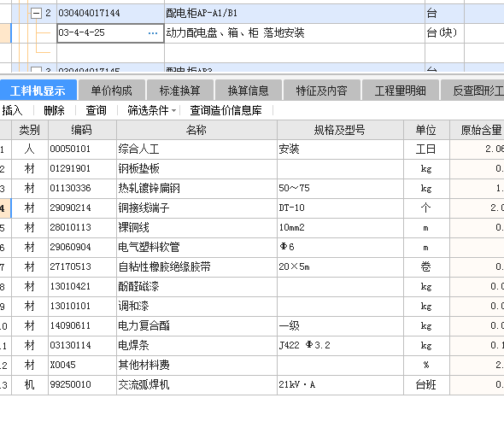
Task: Open the 工程量明细 tab
Action: [400, 91]
